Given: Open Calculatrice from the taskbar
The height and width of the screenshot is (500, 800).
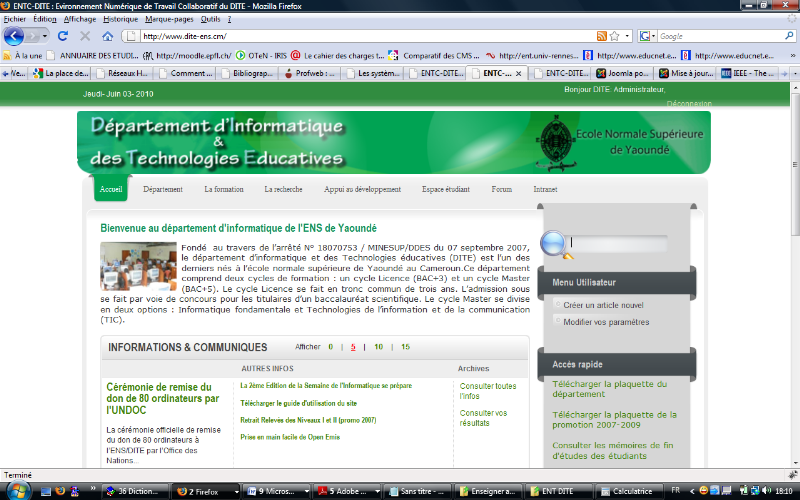Looking at the screenshot, I should pos(628,491).
